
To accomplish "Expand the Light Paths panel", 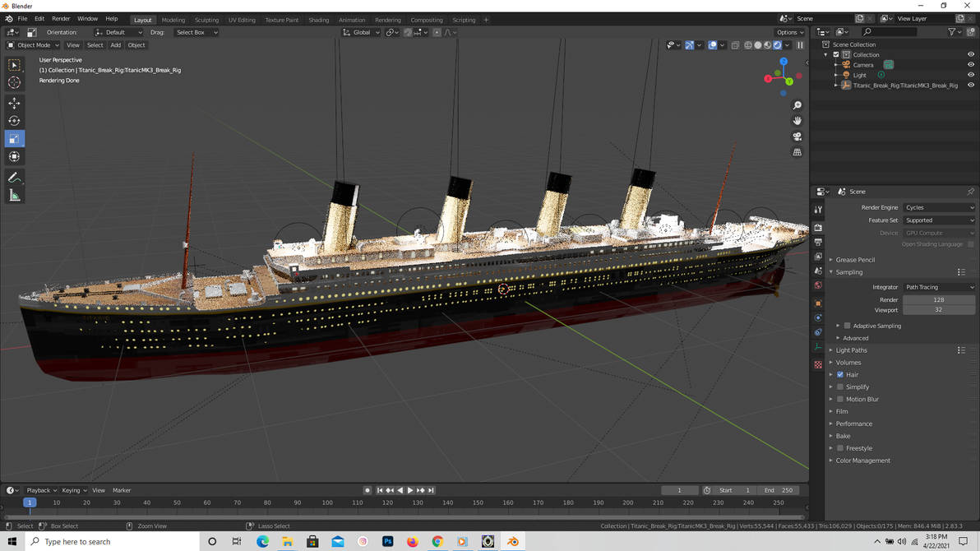I will (851, 350).
